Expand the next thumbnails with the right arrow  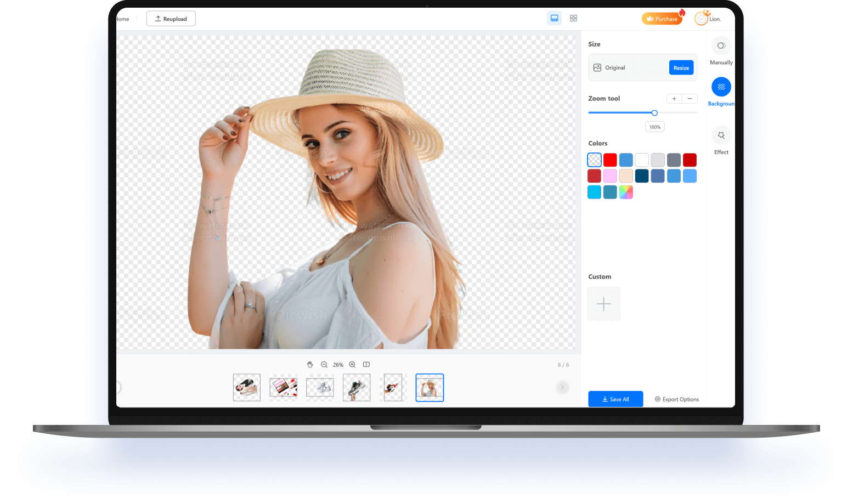point(562,387)
